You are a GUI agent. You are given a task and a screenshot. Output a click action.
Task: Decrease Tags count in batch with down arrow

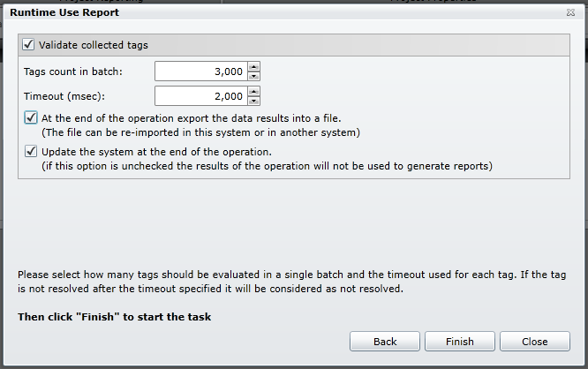[253, 76]
